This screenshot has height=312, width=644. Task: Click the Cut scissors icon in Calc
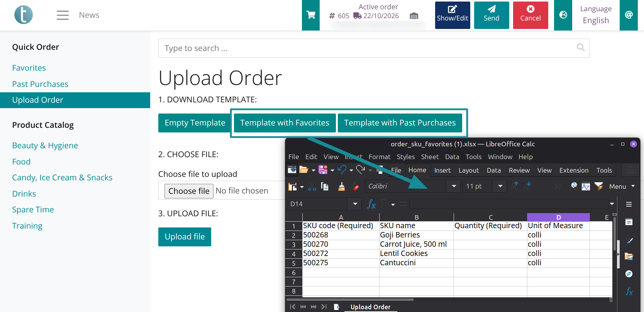312,187
